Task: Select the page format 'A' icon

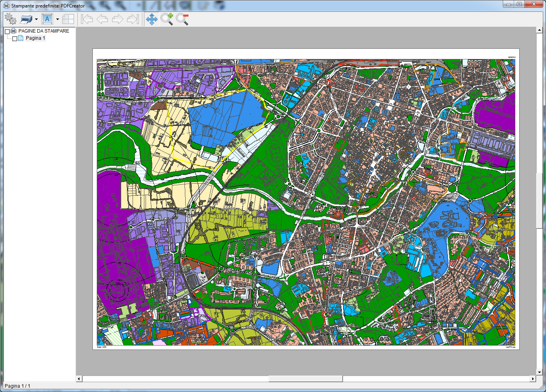Action: (x=47, y=19)
